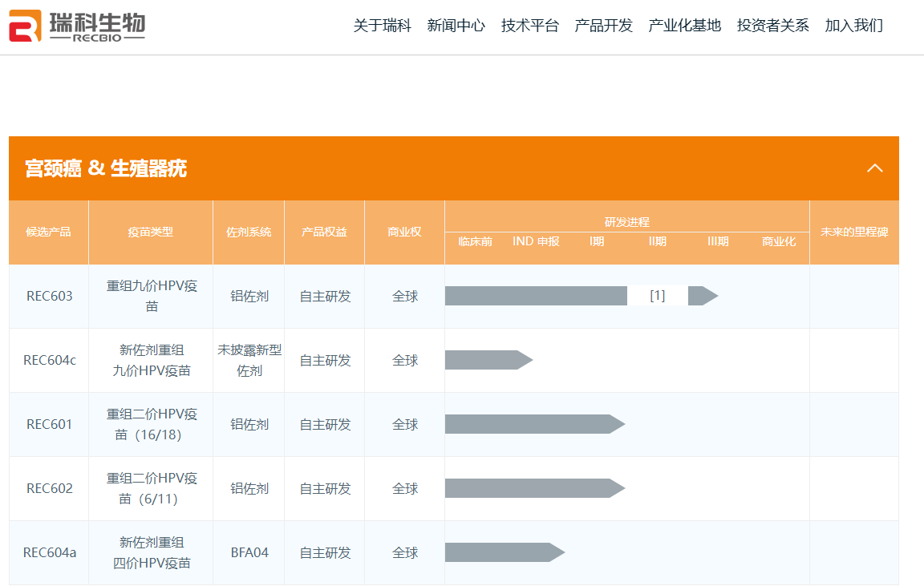Select 产业化基地 in navigation bar
The image size is (924, 586).
pyautogui.click(x=684, y=26)
